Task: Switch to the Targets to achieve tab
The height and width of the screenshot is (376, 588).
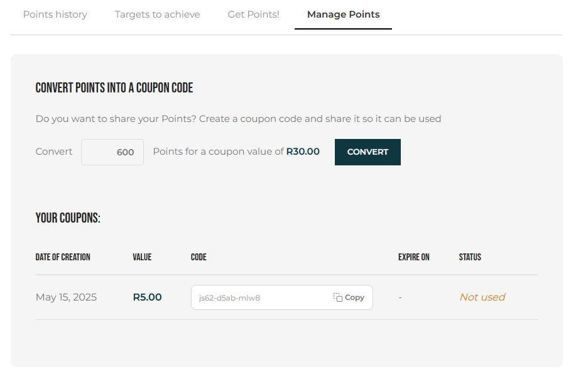Action: click(x=157, y=14)
